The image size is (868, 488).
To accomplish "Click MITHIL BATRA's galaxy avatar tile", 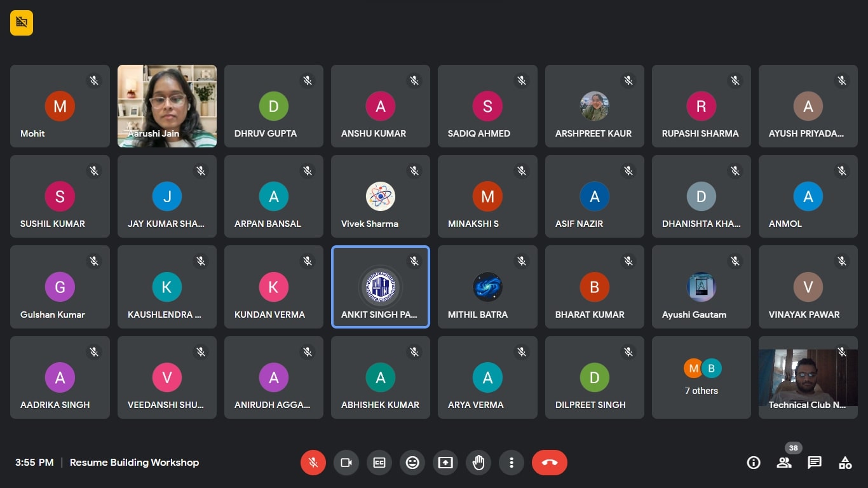I will 487,287.
